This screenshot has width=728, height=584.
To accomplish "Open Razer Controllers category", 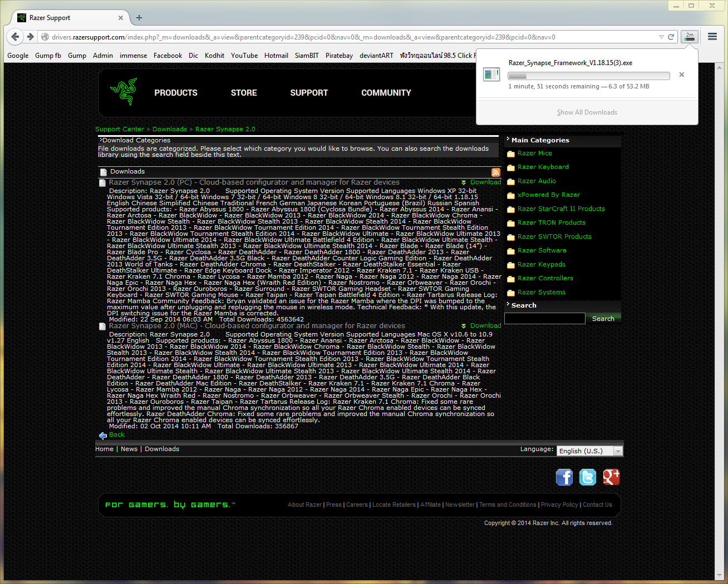I will (x=545, y=278).
